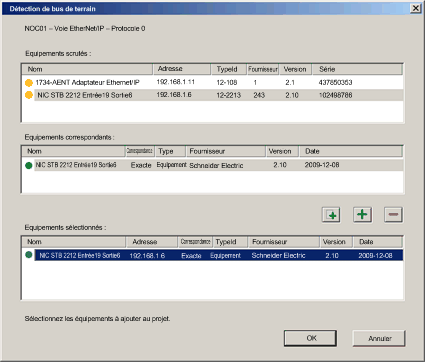Click the green plus add device button
The width and height of the screenshot is (426, 363).
(x=362, y=214)
